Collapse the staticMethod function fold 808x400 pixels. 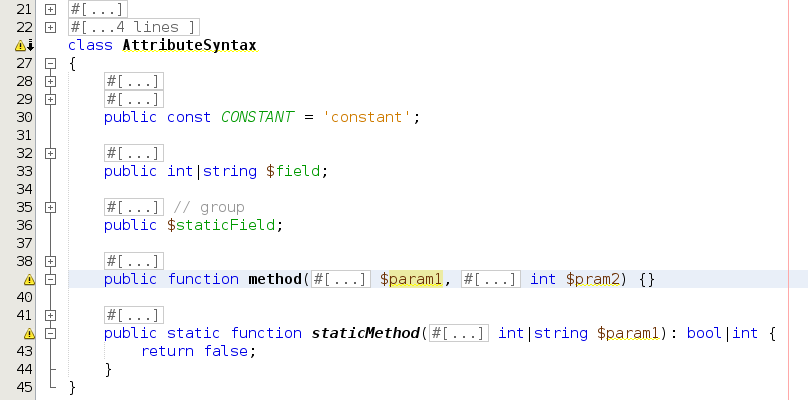pyautogui.click(x=50, y=334)
